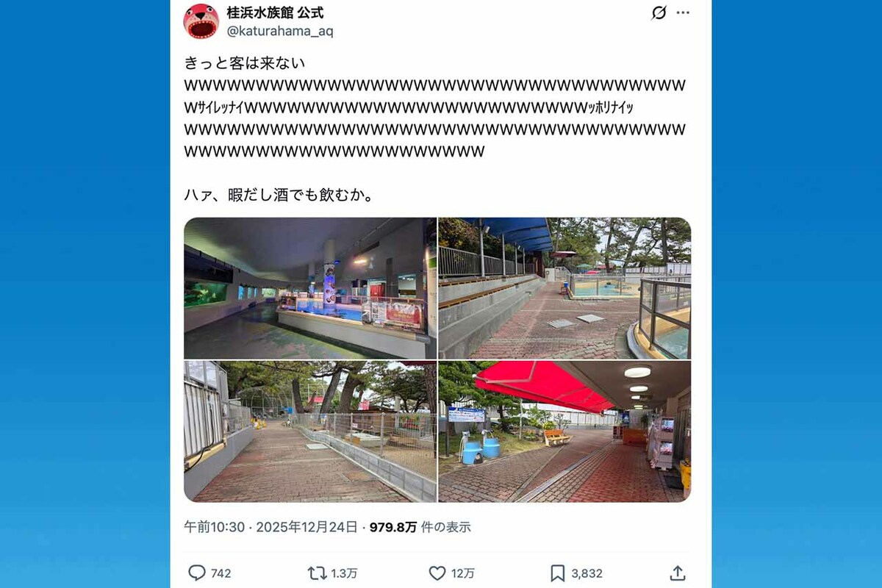Viewport: 882px width, 588px height.
Task: Click the 午前10:30 · 2025年12月24日 timestamp
Action: pyautogui.click(x=271, y=527)
